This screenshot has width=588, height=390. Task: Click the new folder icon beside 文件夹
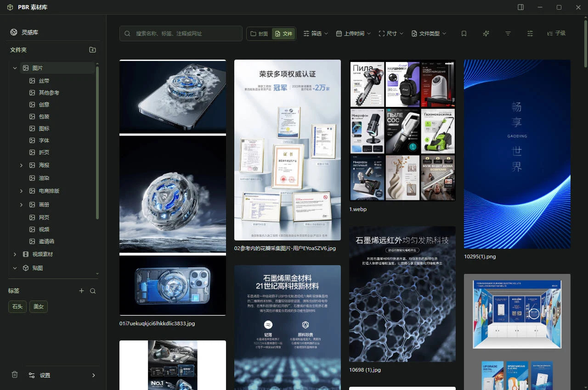pyautogui.click(x=92, y=50)
